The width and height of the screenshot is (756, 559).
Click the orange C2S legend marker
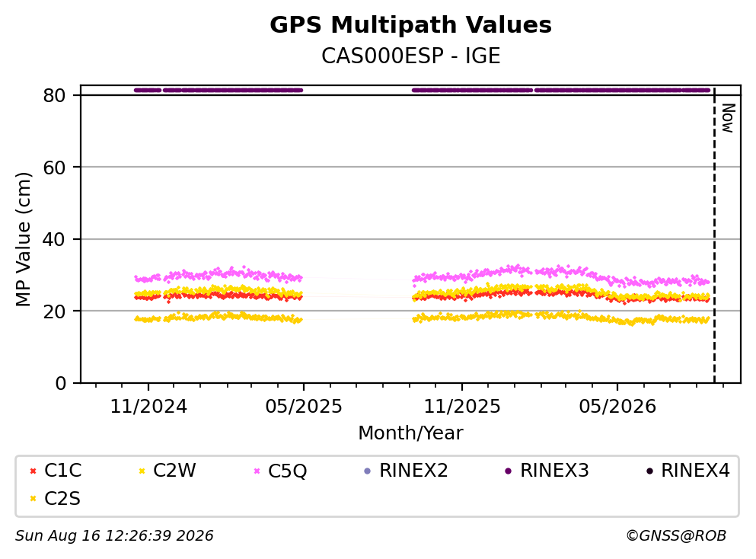(x=33, y=499)
